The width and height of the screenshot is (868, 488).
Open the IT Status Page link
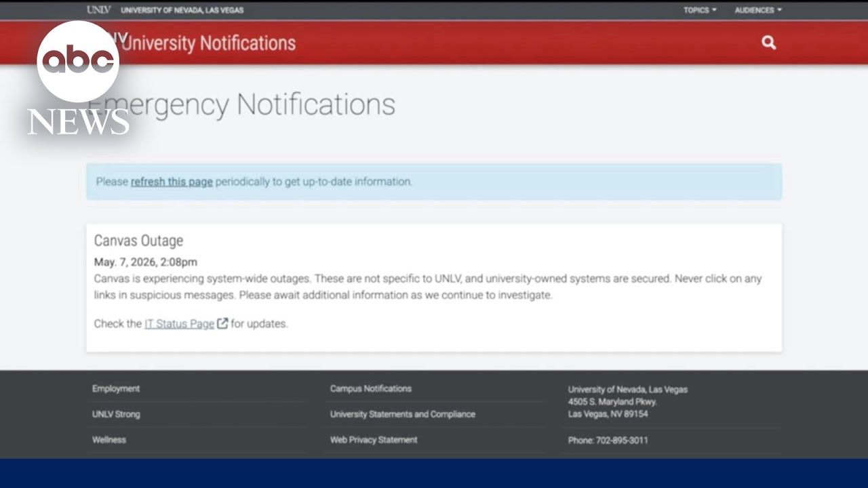[x=180, y=323]
